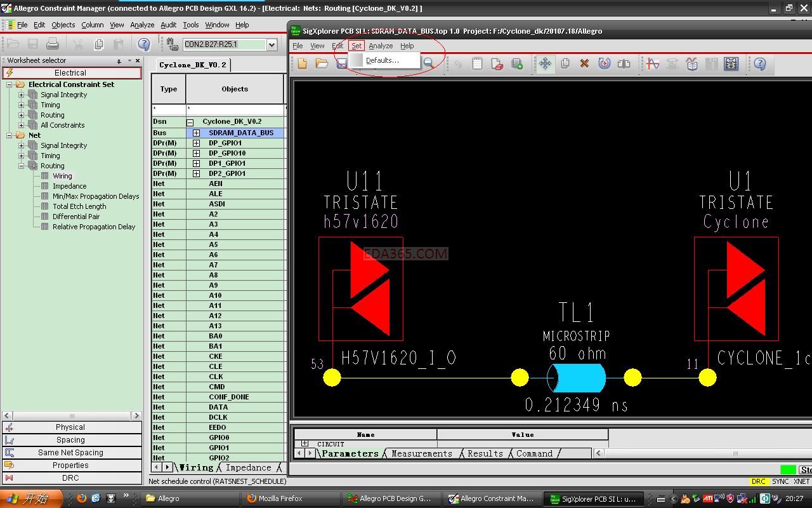Click the Help question mark in Constraint Manager
812x508 pixels.
tap(144, 44)
